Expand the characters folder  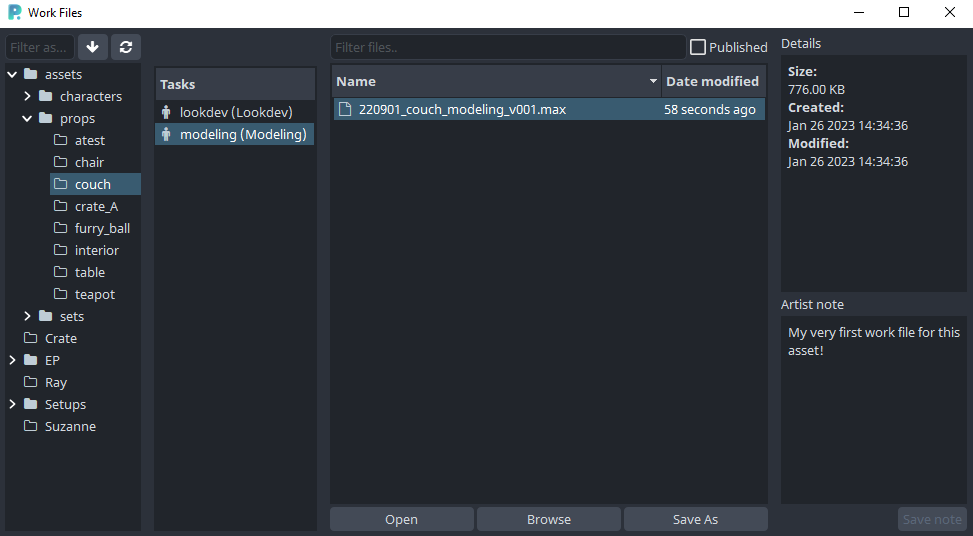coord(28,96)
